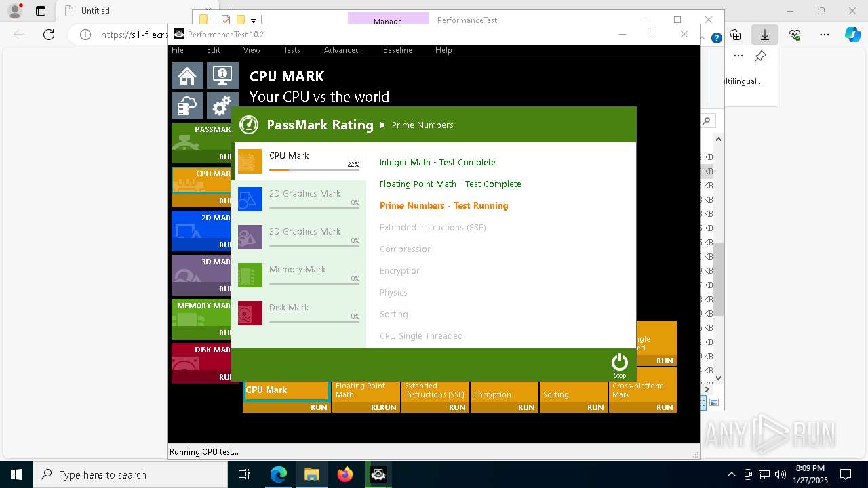Select the 3D Graphics Mark cube icon
Image resolution: width=868 pixels, height=488 pixels.
pyautogui.click(x=250, y=237)
